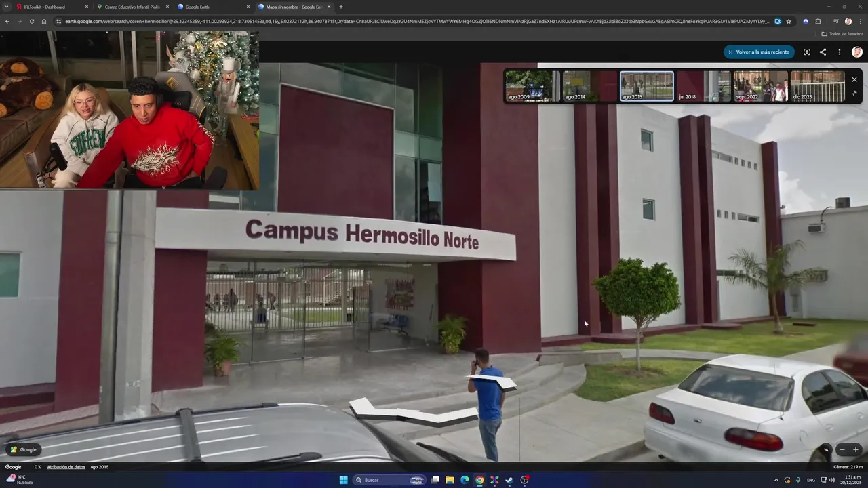The height and width of the screenshot is (488, 868).
Task: Open Google account avatar in Earth toolbar
Action: (857, 52)
